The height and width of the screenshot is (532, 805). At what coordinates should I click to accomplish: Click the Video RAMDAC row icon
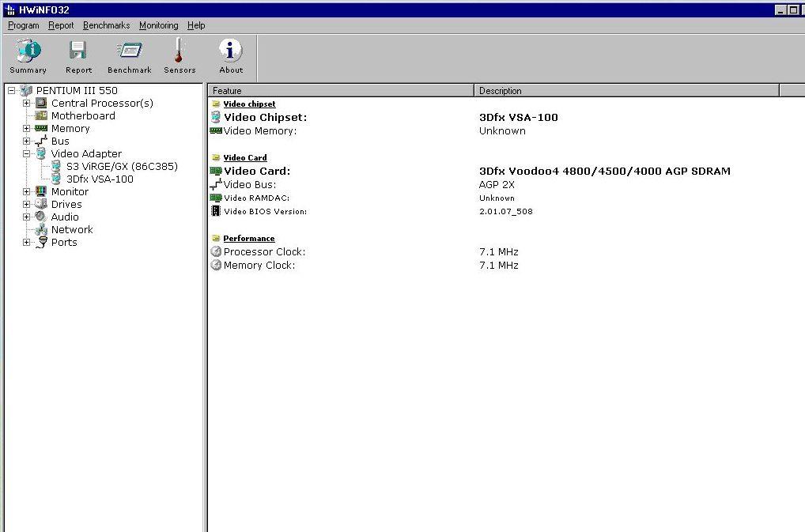point(216,198)
